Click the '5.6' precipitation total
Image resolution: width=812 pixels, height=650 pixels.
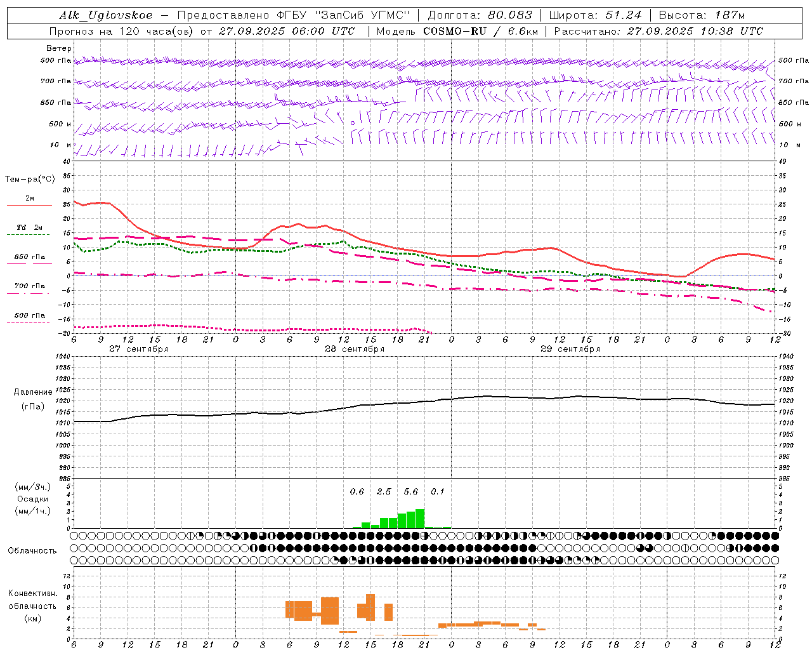click(x=411, y=492)
